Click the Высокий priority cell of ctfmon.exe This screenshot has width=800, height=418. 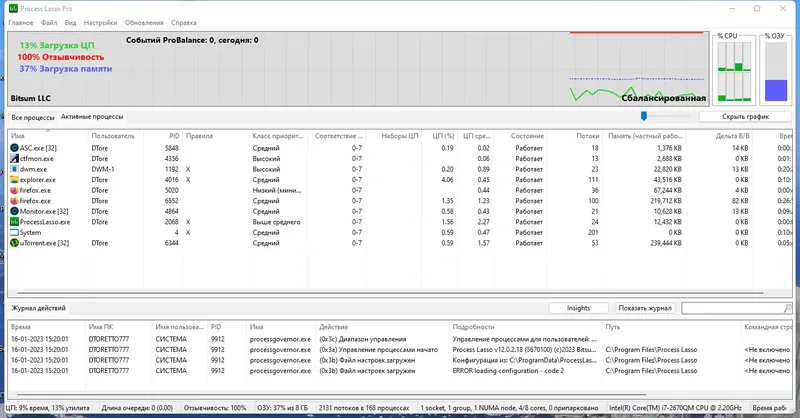[x=266, y=159]
